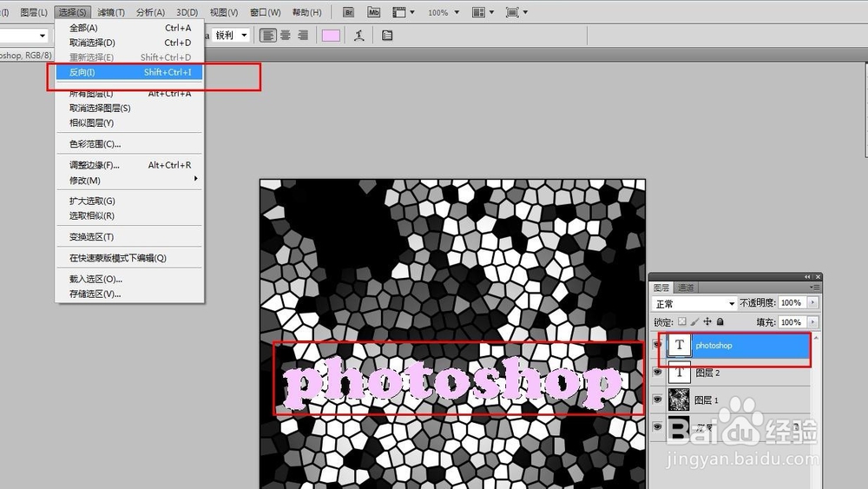Open the anti-aliasing dropdown showing 锐利
868x489 pixels.
point(231,36)
